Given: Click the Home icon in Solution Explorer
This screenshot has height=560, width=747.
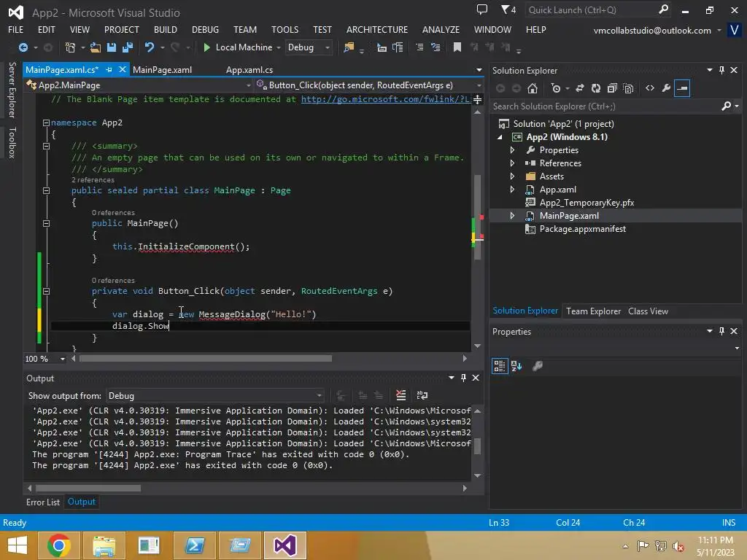Looking at the screenshot, I should click(x=533, y=88).
